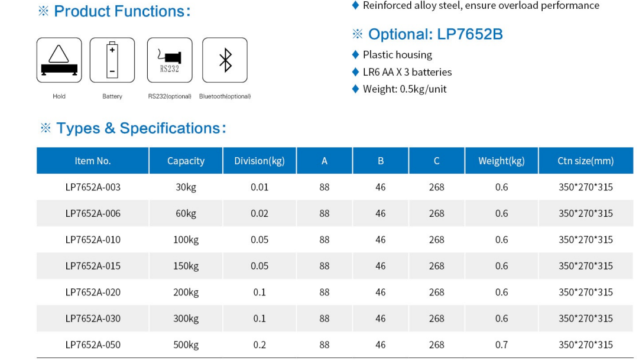This screenshot has height=364, width=639.
Task: Click the Optional: LP7652B heading
Action: pos(435,34)
